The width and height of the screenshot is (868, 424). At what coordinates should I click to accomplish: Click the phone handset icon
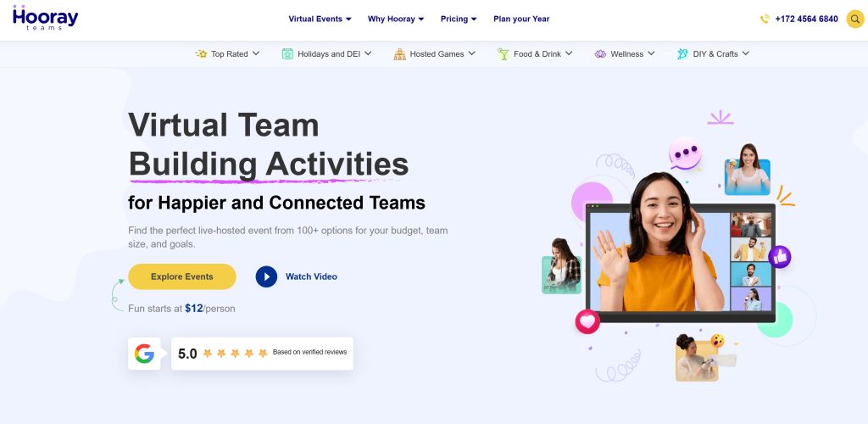pos(765,19)
